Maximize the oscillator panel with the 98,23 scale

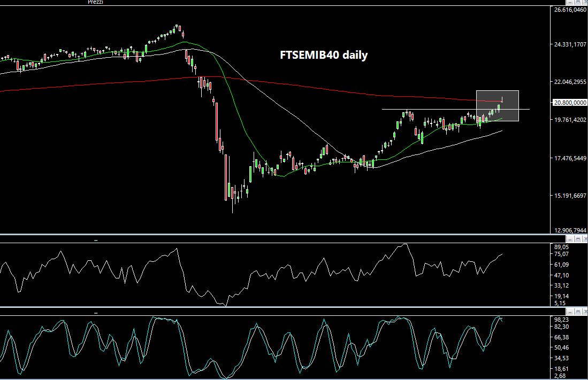pyautogui.click(x=578, y=312)
